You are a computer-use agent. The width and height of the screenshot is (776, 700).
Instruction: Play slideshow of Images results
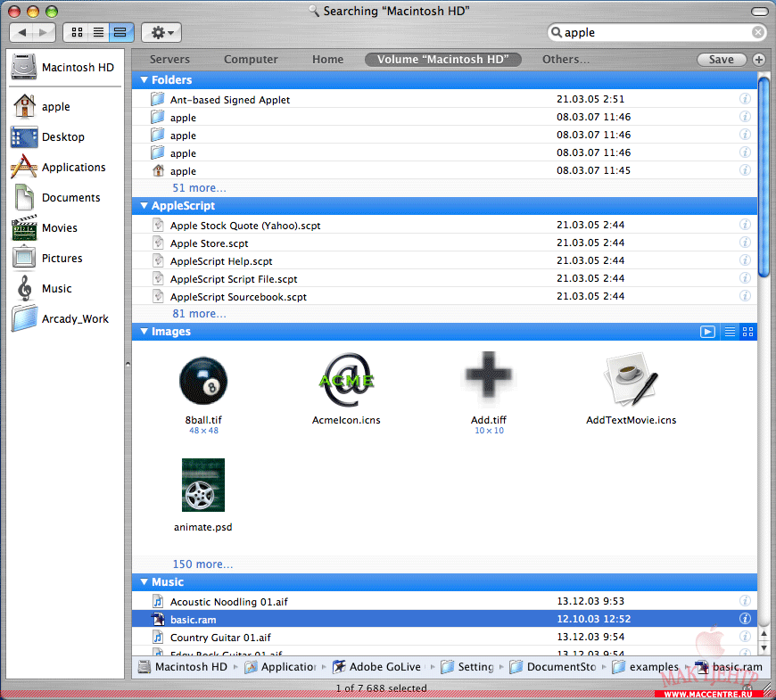[707, 332]
